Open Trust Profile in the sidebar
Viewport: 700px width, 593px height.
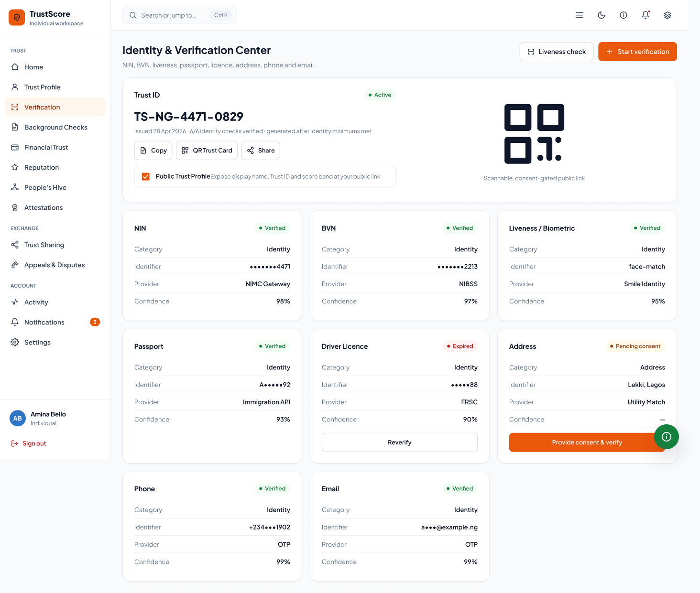click(55, 87)
